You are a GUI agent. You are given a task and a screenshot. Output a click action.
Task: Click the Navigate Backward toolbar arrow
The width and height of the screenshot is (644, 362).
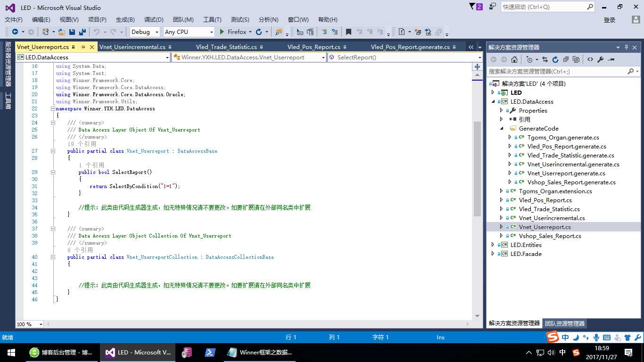click(x=15, y=32)
